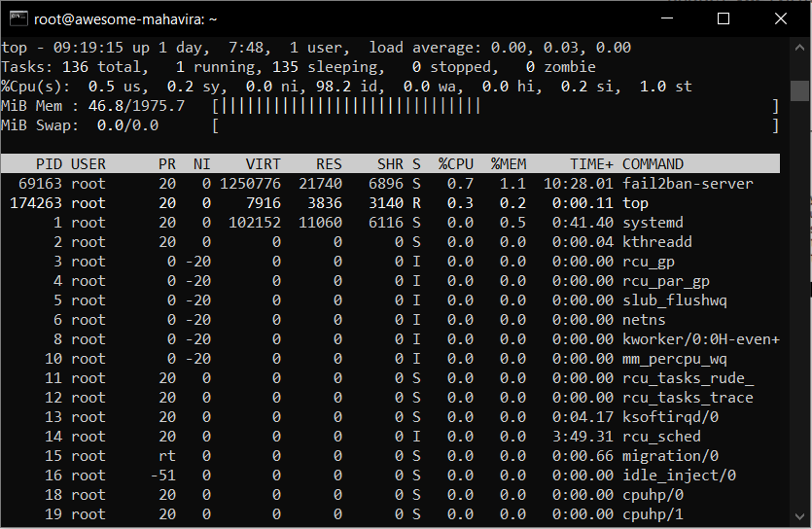The width and height of the screenshot is (812, 529).
Task: Click the cpuhp/0 command entry
Action: [653, 495]
